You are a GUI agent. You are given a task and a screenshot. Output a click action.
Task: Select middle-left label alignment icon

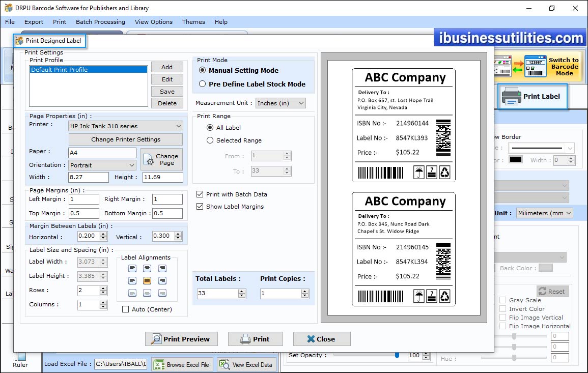(x=132, y=281)
